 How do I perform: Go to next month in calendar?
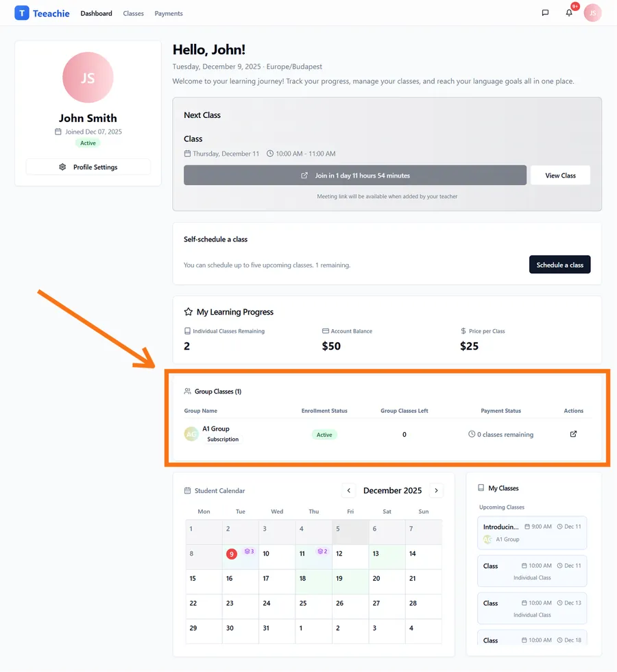point(437,490)
